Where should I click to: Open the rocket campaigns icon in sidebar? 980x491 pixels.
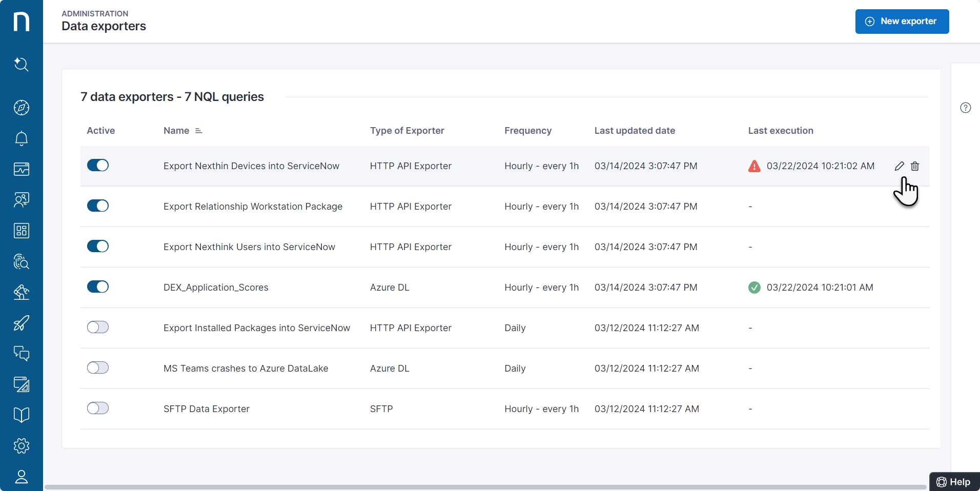tap(21, 323)
